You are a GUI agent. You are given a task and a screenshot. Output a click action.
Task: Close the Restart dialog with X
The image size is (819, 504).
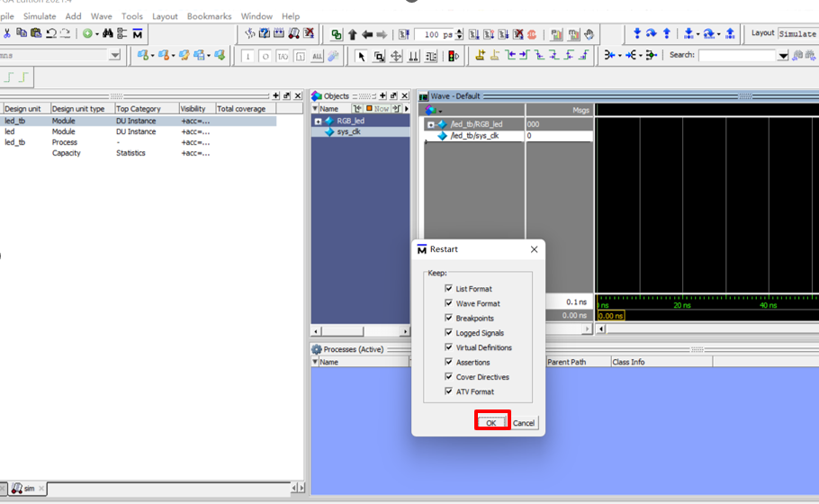coord(534,249)
